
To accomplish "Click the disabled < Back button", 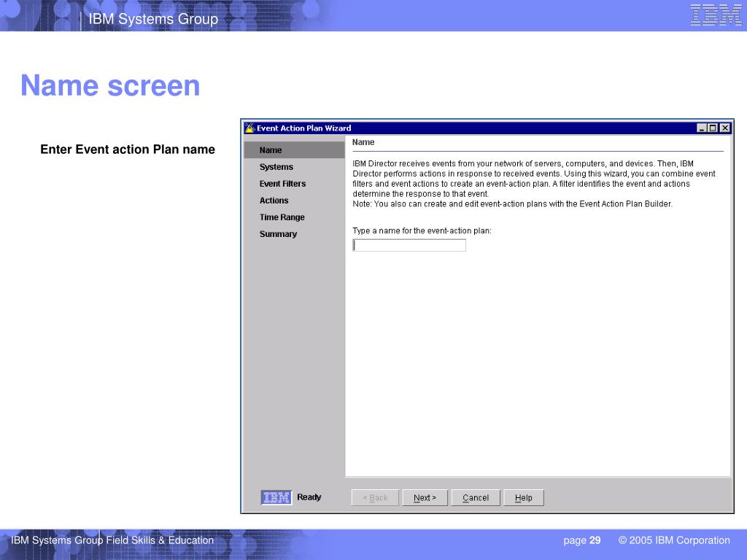I will (x=375, y=497).
